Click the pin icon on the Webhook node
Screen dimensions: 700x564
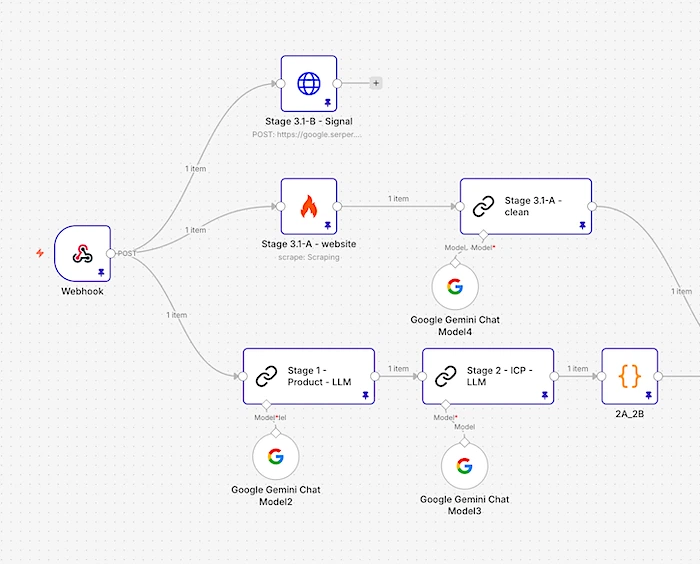(100, 271)
